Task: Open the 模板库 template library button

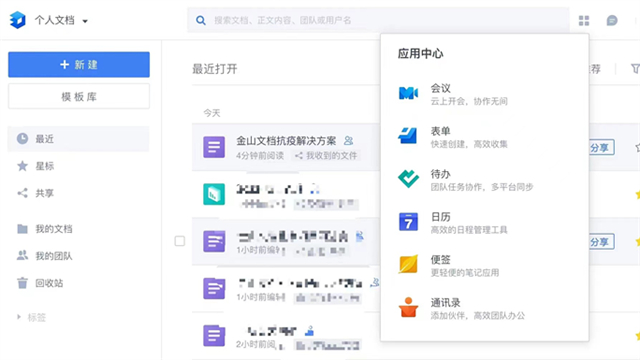Action: point(79,96)
